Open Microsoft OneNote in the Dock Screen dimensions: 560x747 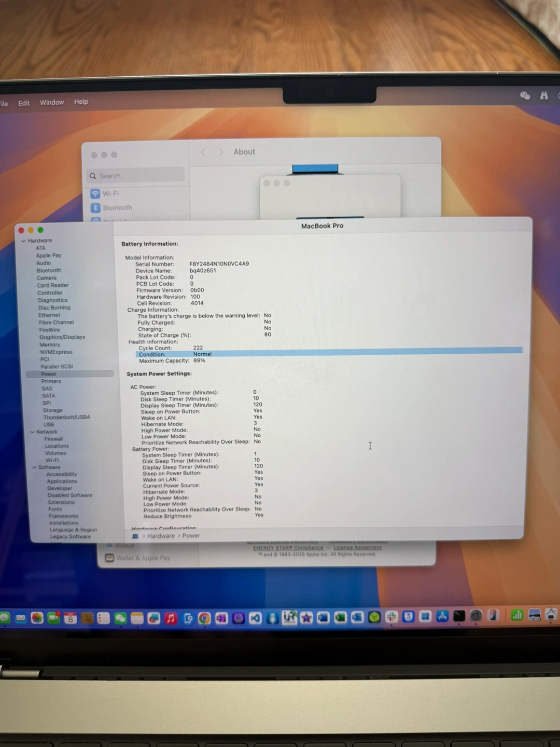click(221, 618)
